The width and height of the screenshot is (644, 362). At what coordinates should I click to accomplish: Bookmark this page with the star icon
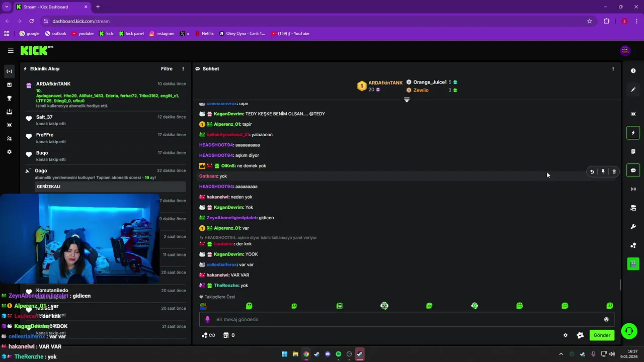click(590, 21)
